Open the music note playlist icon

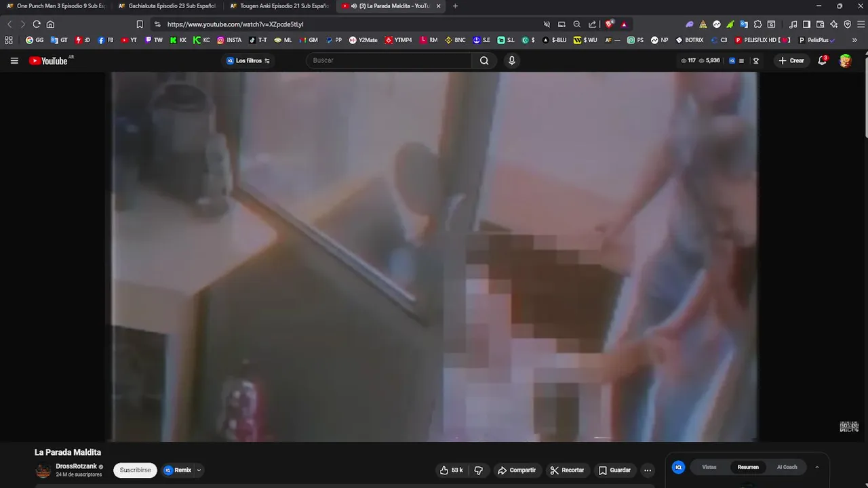click(x=793, y=24)
